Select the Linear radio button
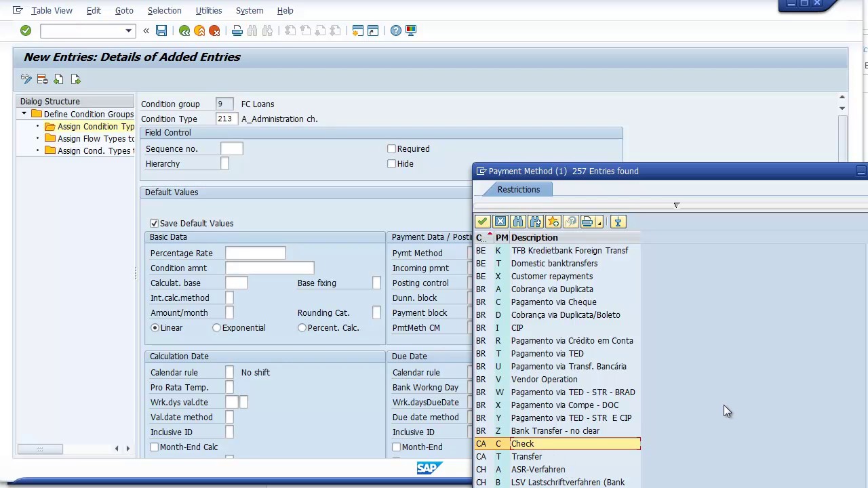Image resolution: width=868 pixels, height=488 pixels. [x=155, y=327]
